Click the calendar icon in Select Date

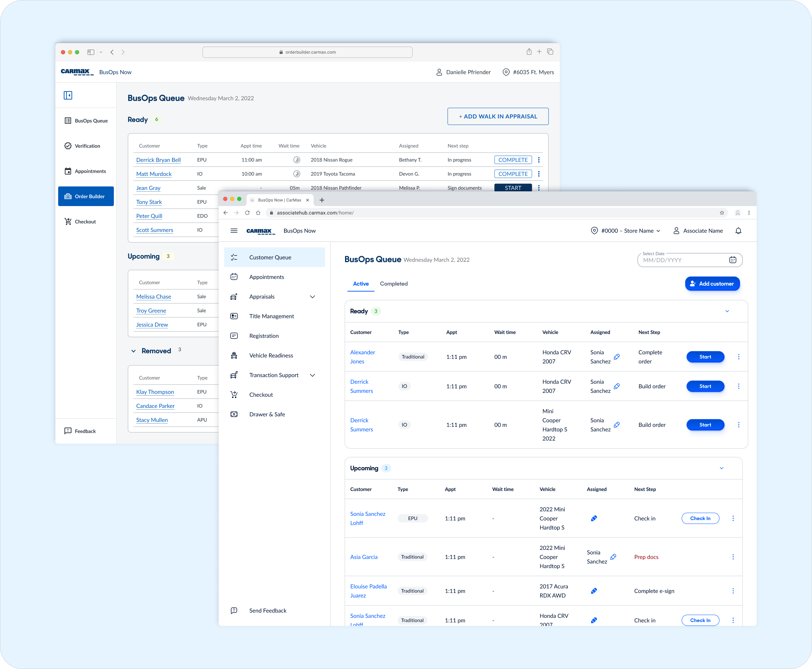tap(732, 260)
